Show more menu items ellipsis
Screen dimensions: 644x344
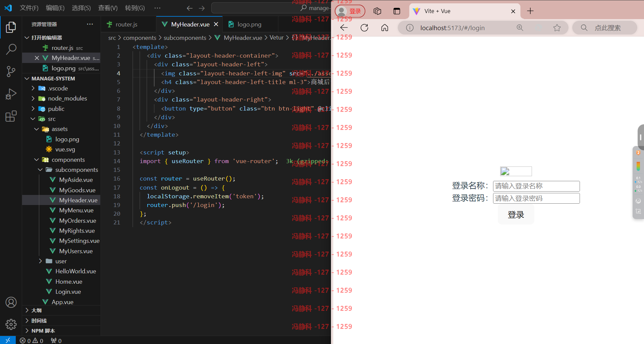point(157,8)
